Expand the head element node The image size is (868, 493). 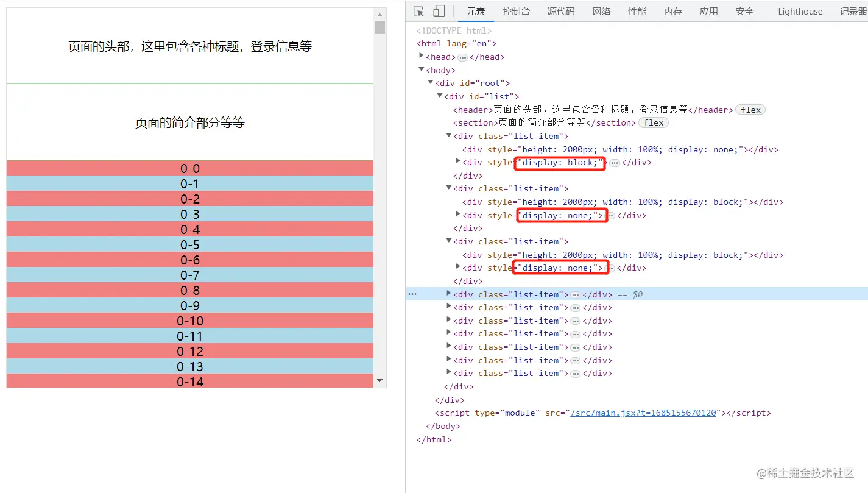(x=421, y=56)
